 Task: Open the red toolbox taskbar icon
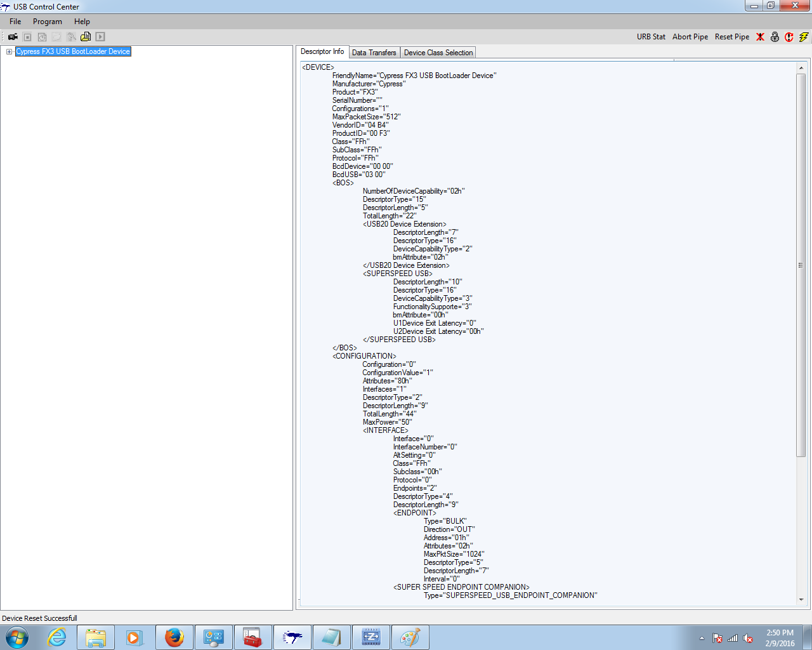[253, 637]
